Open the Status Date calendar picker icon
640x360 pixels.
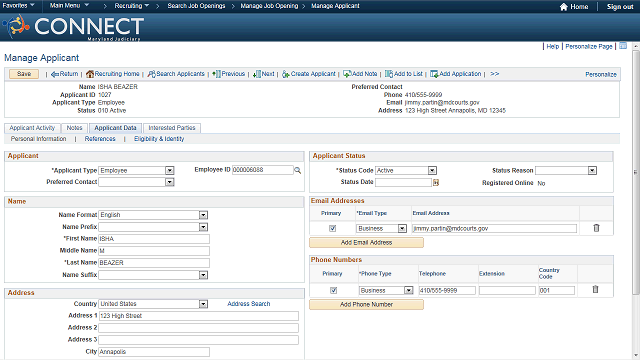(436, 182)
